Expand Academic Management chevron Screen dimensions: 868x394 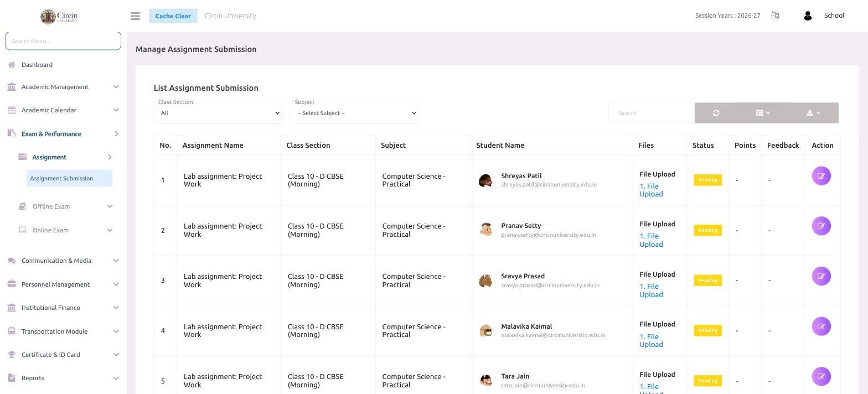[116, 87]
